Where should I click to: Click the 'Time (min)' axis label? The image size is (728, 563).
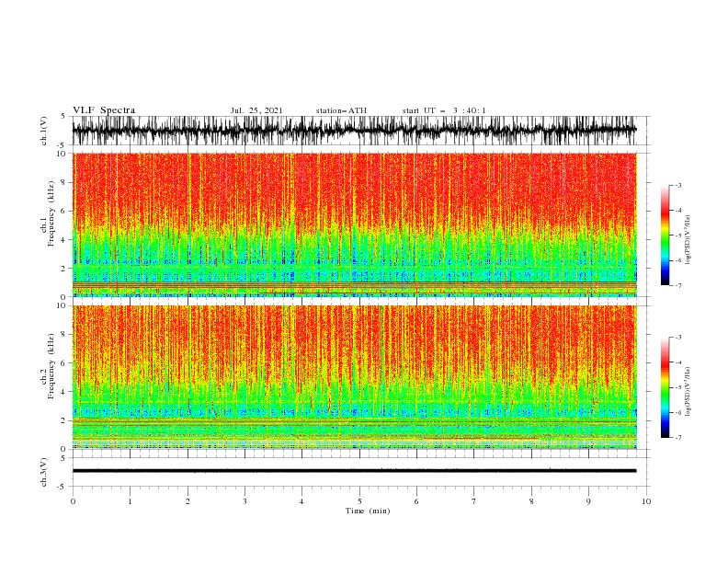coord(368,511)
